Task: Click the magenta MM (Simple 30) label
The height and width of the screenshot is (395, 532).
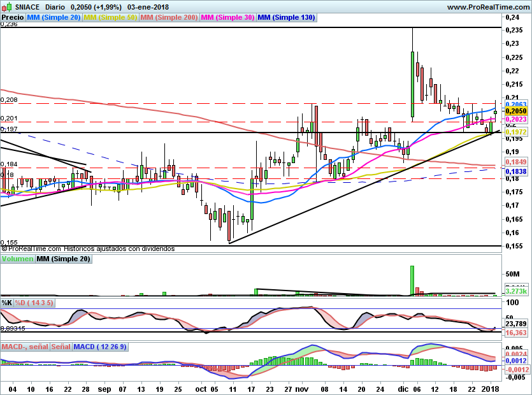Action: pos(227,18)
